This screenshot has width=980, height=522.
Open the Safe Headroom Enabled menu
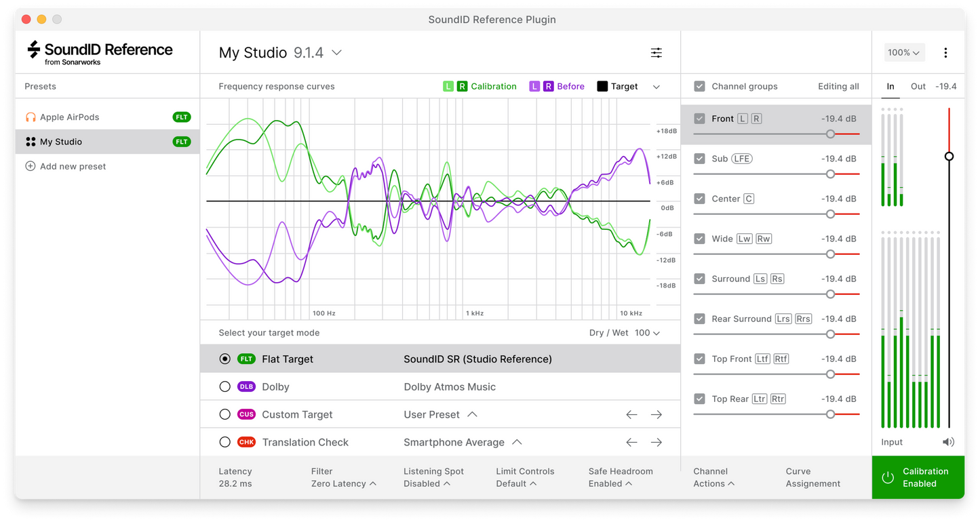coord(621,477)
